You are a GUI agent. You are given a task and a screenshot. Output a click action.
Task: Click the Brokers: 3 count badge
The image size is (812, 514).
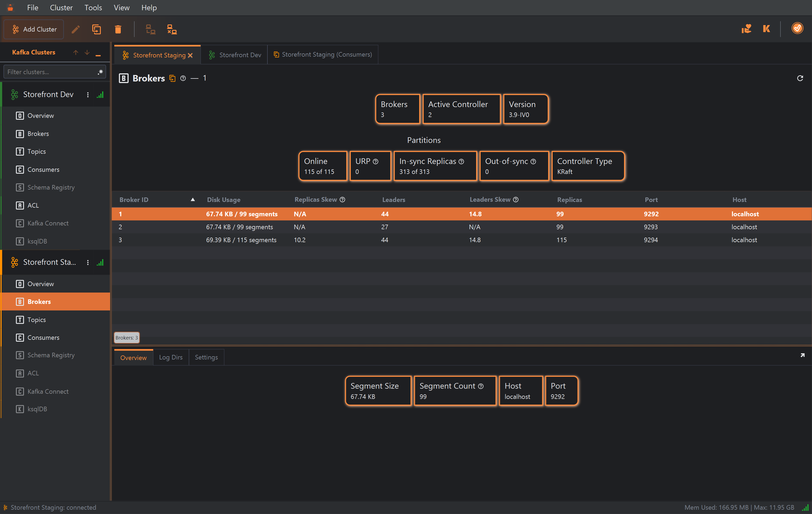(x=126, y=338)
